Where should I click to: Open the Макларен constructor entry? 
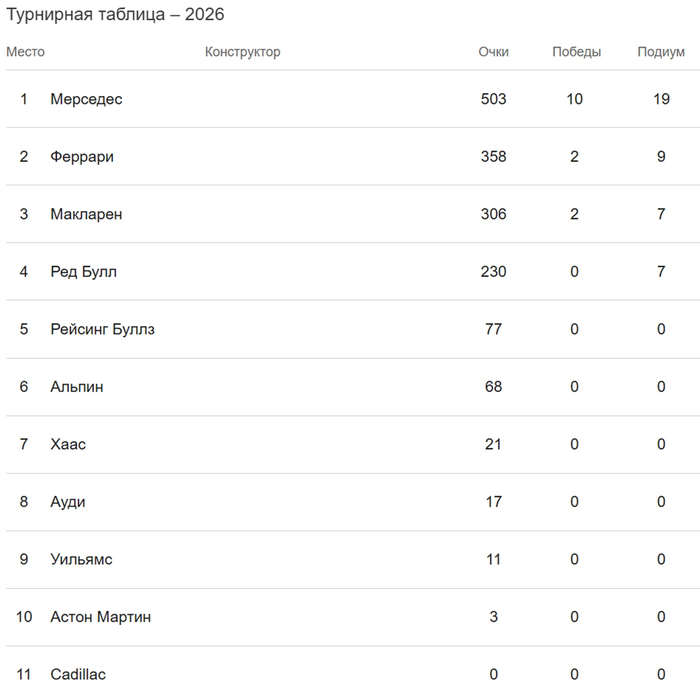tap(86, 214)
